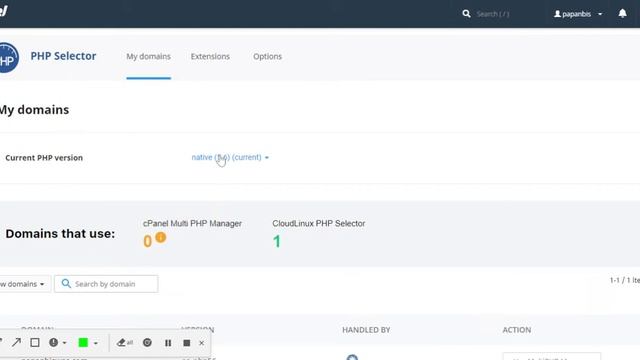Select the arrow annotation tool

16,342
